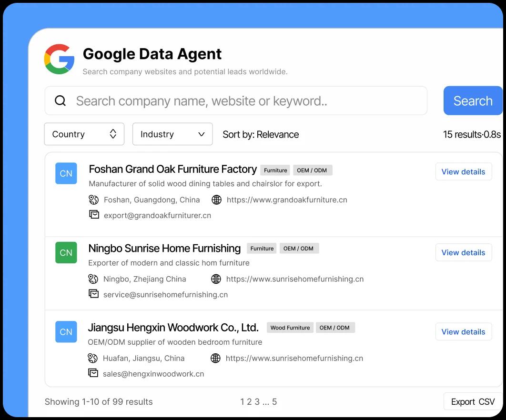Click location icon beside Ningbo, Zhejiang China
Viewport: 506px width, 420px height.
(x=93, y=279)
